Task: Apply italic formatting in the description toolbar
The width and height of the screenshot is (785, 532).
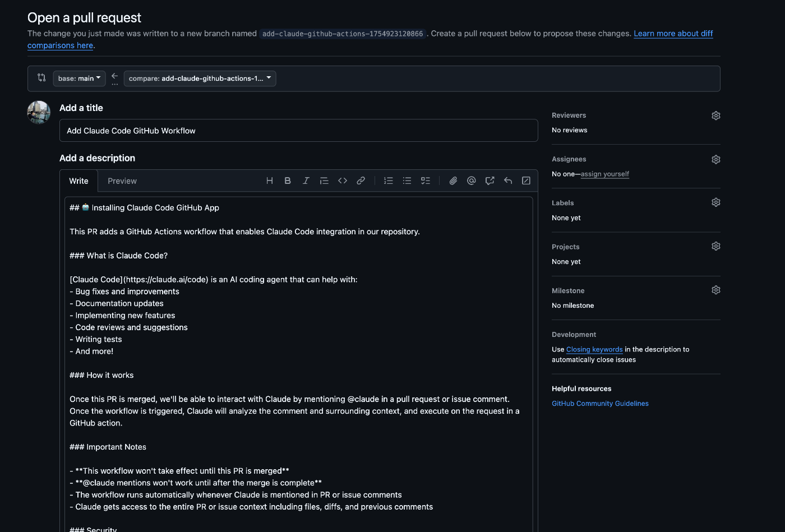Action: click(306, 181)
